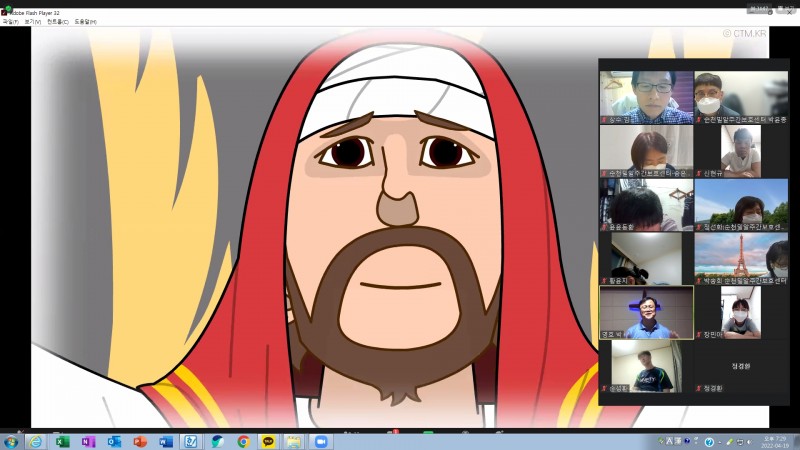Select the tile showing only the top of a dark-haired head
This screenshot has height=450, width=800.
click(646, 205)
